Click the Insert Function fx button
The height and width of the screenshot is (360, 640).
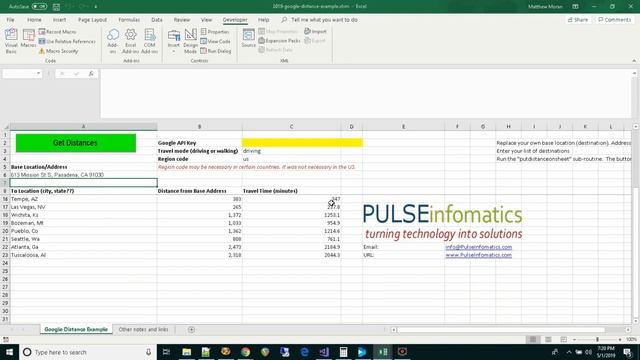click(91, 73)
